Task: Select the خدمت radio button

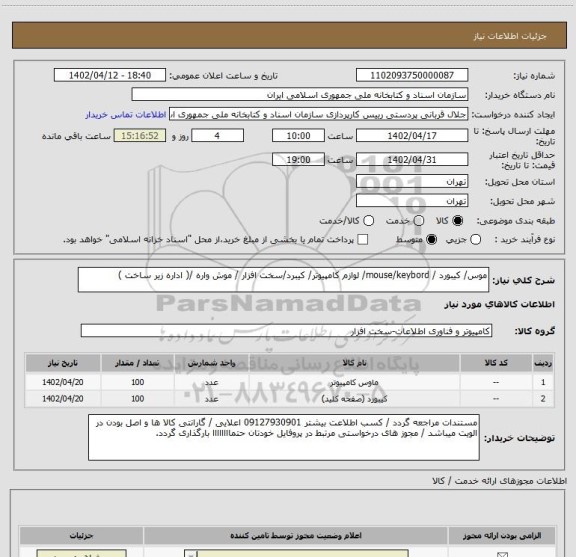Action: click(418, 220)
